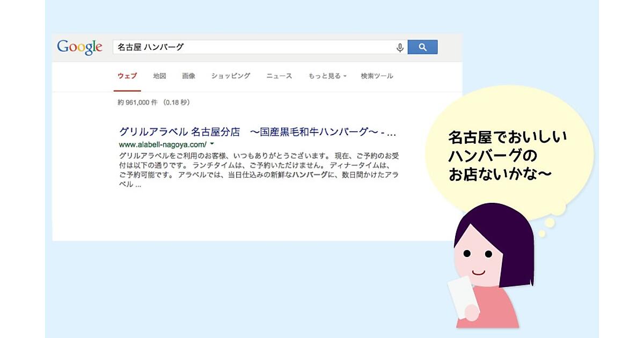
Task: Click the www.alabell-nagoya.com URL
Action: (163, 145)
